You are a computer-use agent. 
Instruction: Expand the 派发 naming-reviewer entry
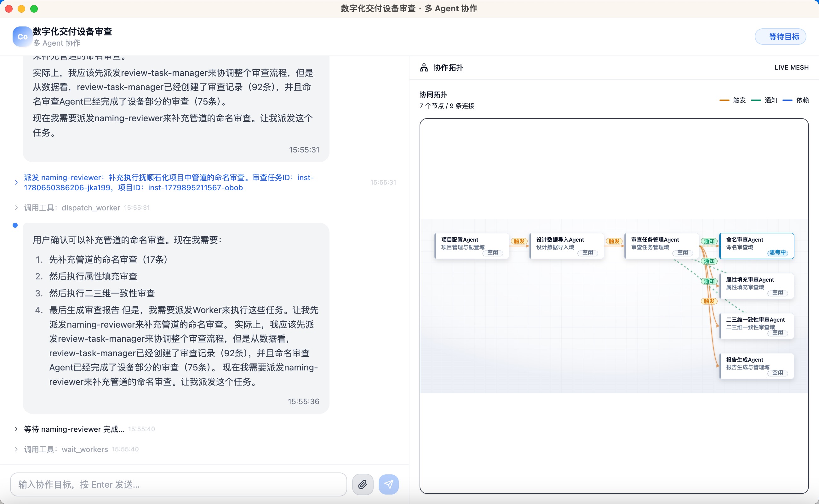click(x=16, y=182)
